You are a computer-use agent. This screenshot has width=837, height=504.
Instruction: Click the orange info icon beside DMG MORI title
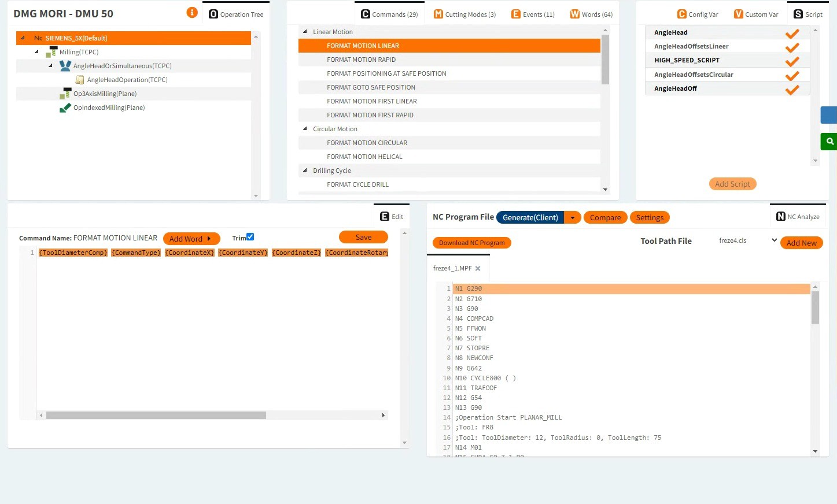[x=192, y=13]
